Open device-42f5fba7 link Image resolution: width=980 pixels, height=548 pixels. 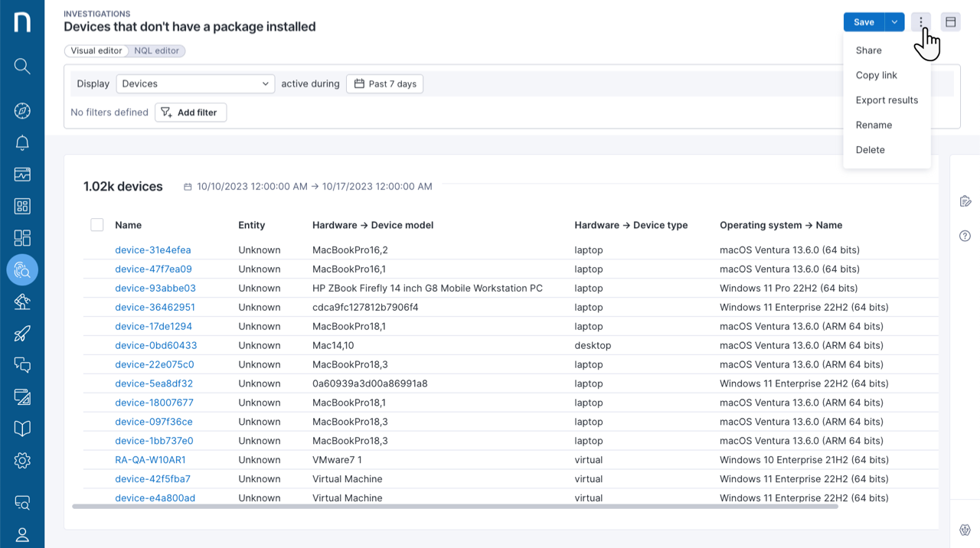point(152,479)
